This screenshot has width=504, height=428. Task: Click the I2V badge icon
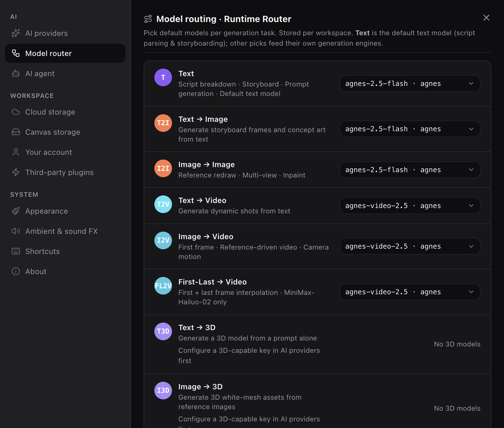pyautogui.click(x=163, y=240)
